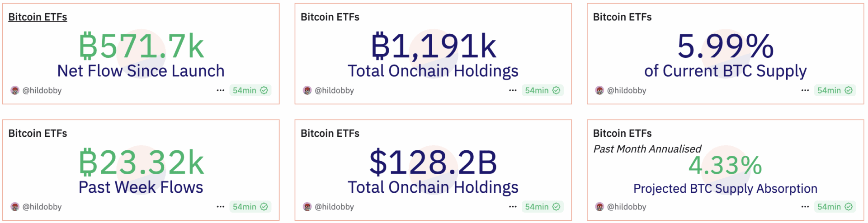Open @hildobby profile from Current BTC Supply card
The width and height of the screenshot is (868, 223).
pos(627,90)
